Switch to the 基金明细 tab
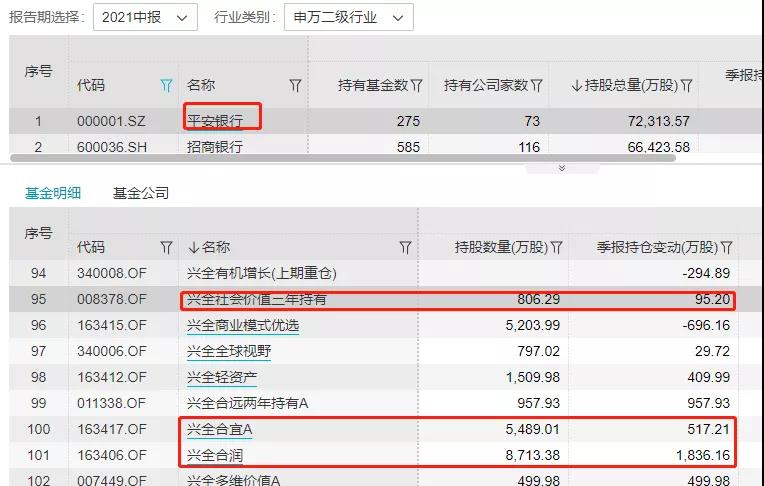Screen dimensions: 764x486 pyautogui.click(x=53, y=193)
